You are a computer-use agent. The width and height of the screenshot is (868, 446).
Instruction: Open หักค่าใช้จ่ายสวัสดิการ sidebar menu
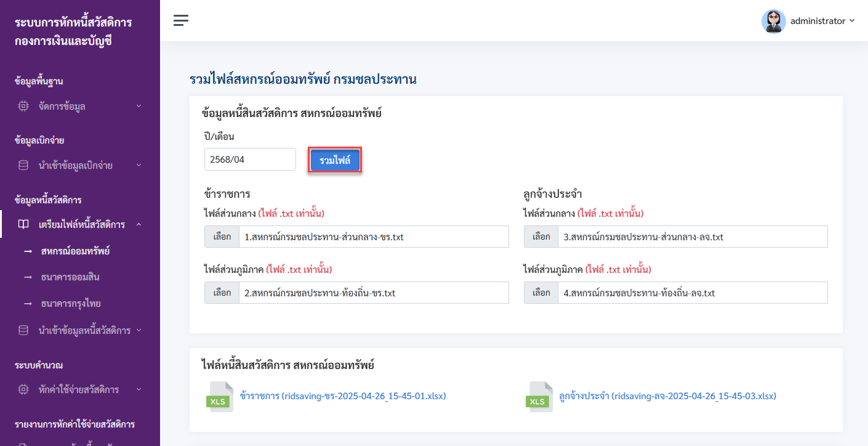(x=80, y=389)
